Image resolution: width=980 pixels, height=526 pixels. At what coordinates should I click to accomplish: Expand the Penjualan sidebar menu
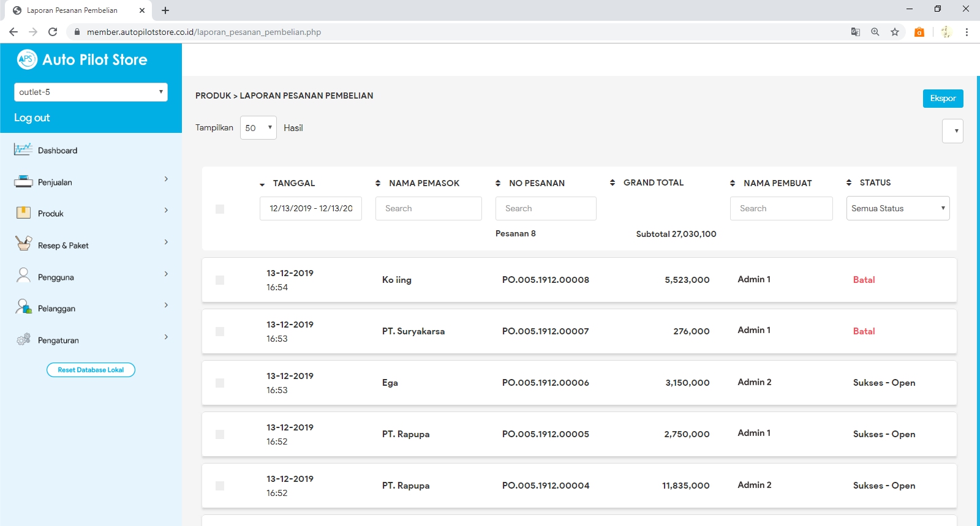91,182
